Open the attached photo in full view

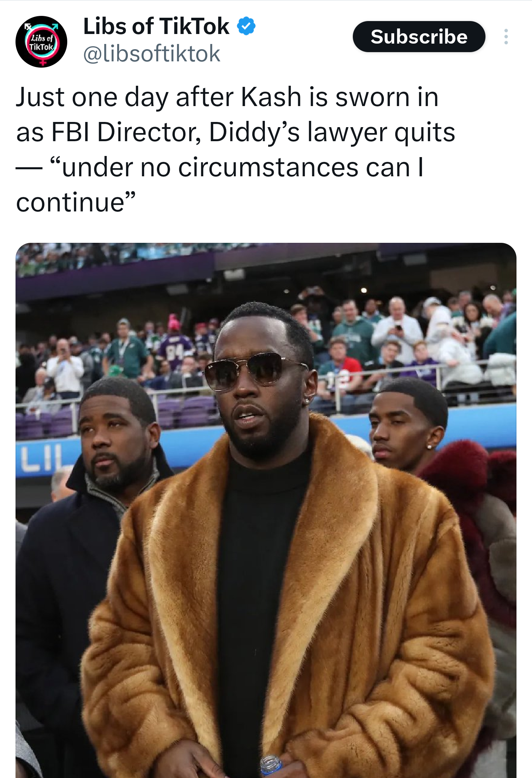coord(266,510)
